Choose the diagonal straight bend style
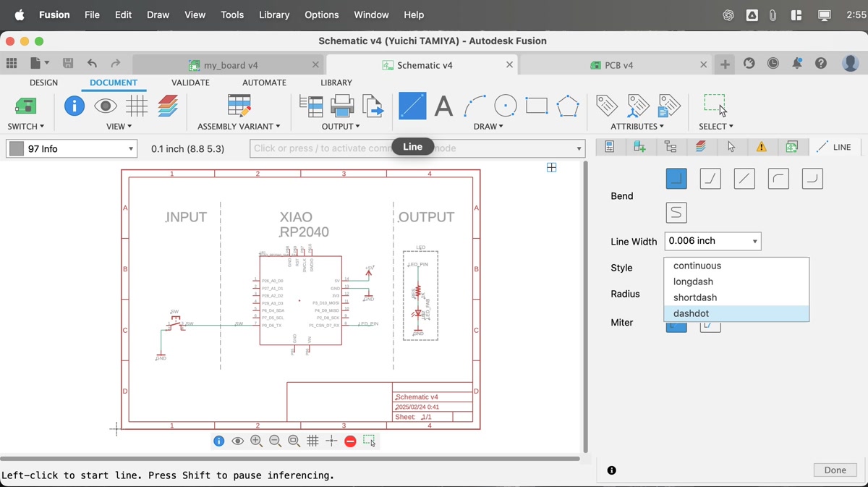 tap(744, 179)
